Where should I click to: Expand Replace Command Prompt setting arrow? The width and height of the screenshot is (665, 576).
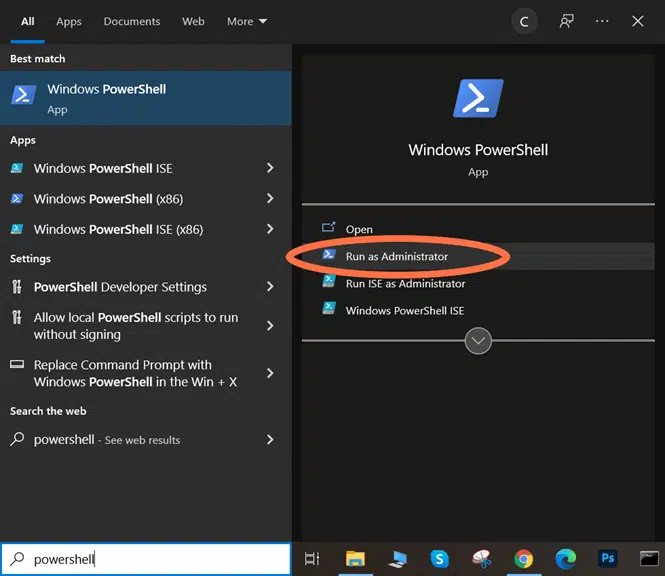270,373
